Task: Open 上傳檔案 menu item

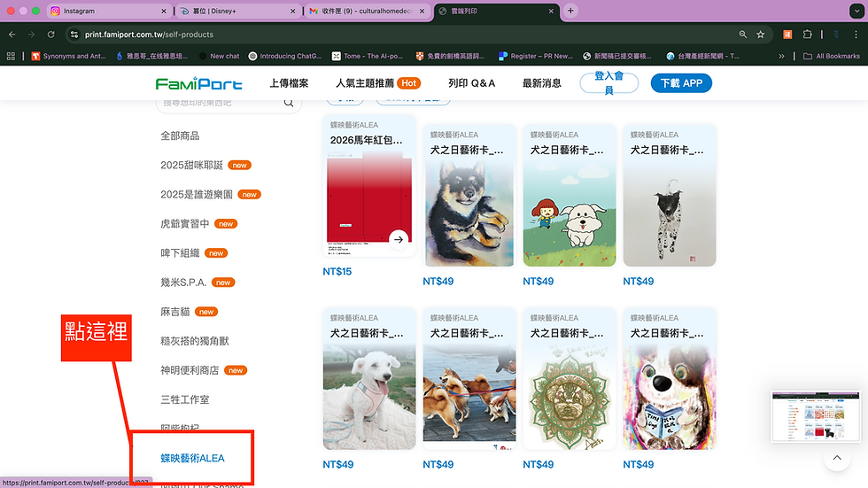Action: click(289, 83)
